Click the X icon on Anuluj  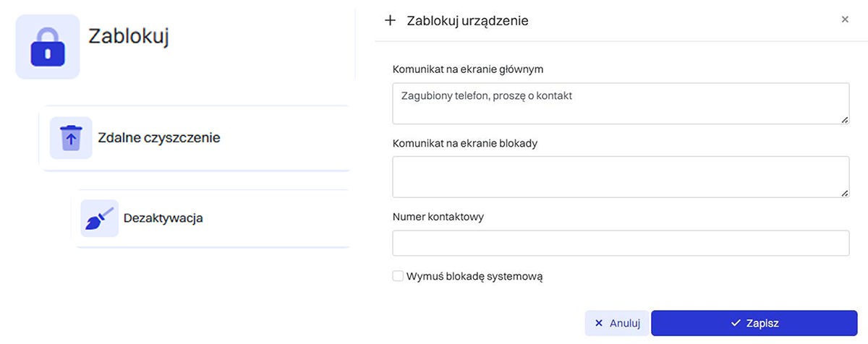click(599, 323)
